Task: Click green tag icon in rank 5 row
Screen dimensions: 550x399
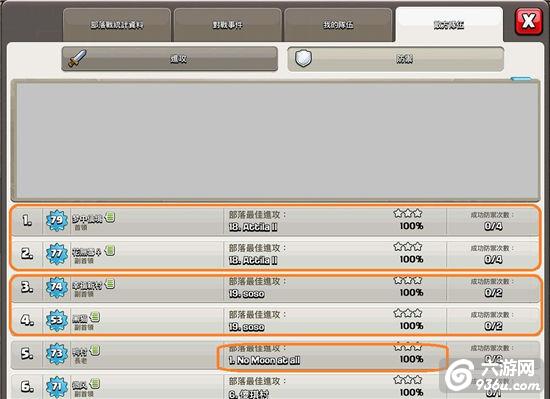Action: 95,350
